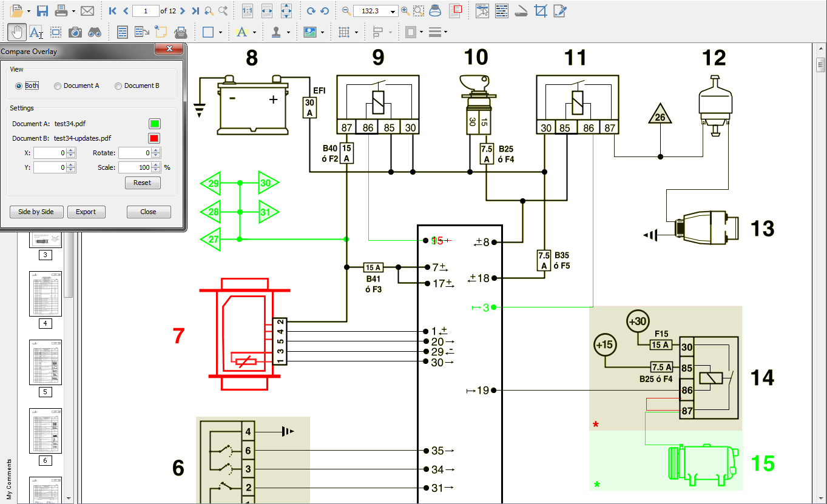Image resolution: width=827 pixels, height=504 pixels.
Task: Click the Rotate clockwise icon
Action: tap(311, 11)
